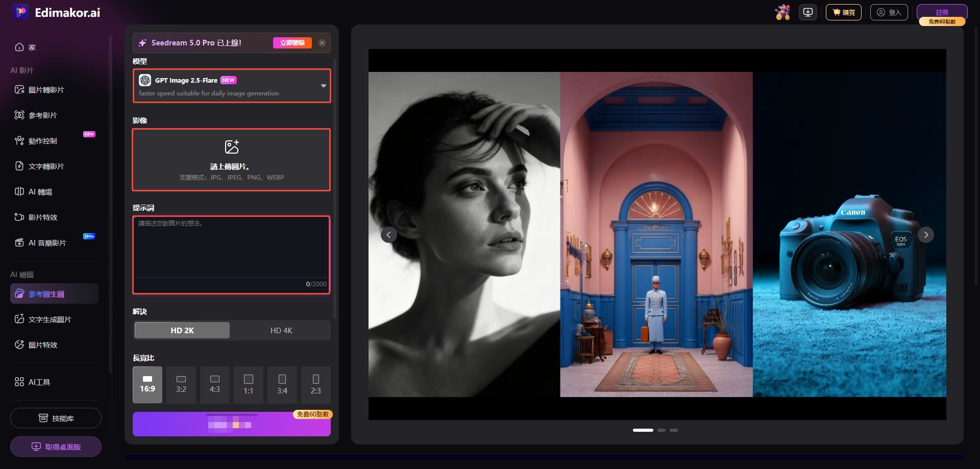Click 取得桌面版 get desktop version

tap(56, 447)
